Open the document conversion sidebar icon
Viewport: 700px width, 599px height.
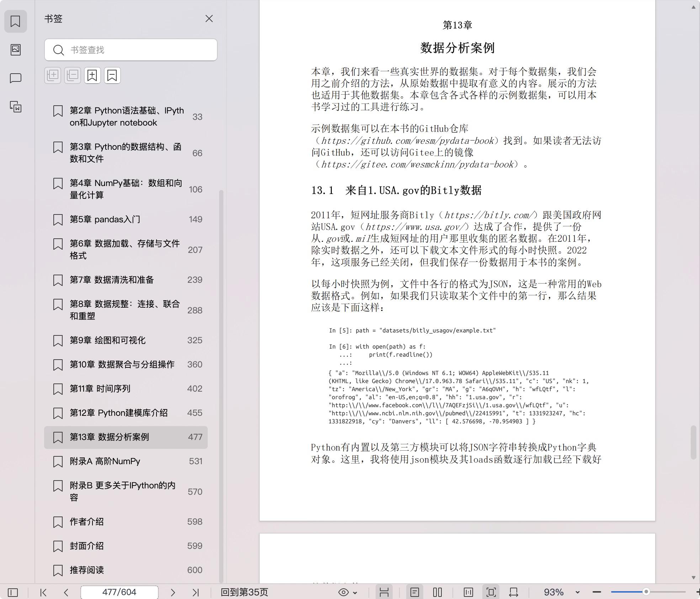tap(15, 106)
